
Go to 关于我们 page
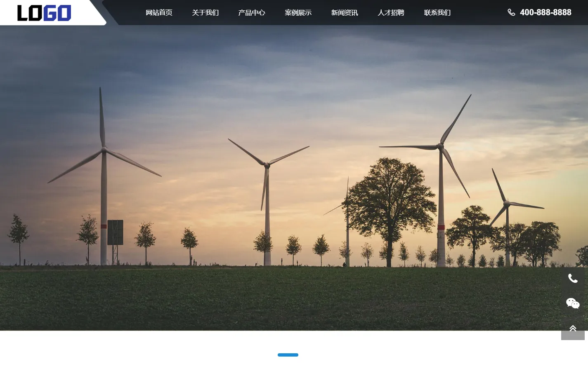(x=205, y=13)
